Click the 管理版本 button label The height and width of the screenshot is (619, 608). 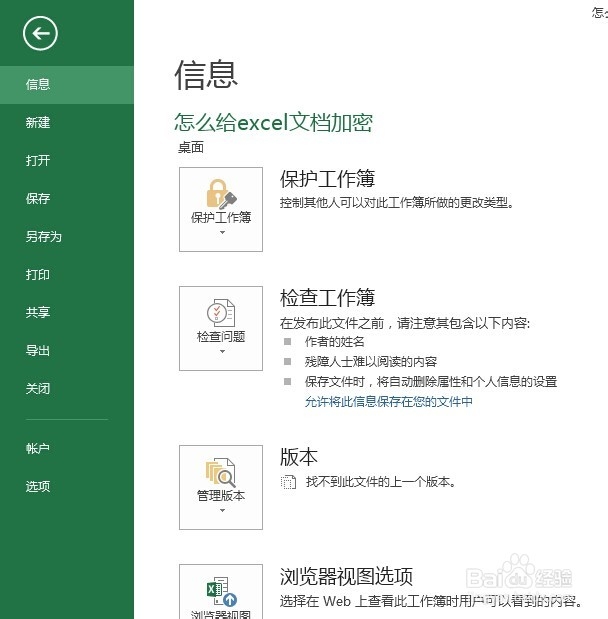pos(221,496)
